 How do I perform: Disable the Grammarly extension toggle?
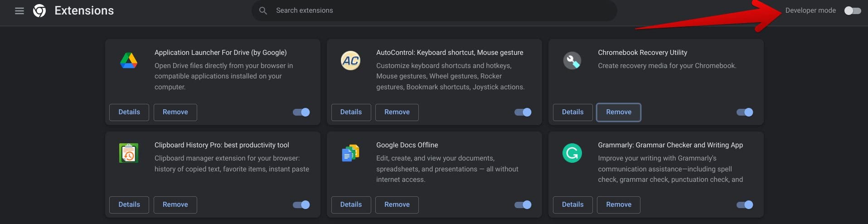click(x=745, y=205)
